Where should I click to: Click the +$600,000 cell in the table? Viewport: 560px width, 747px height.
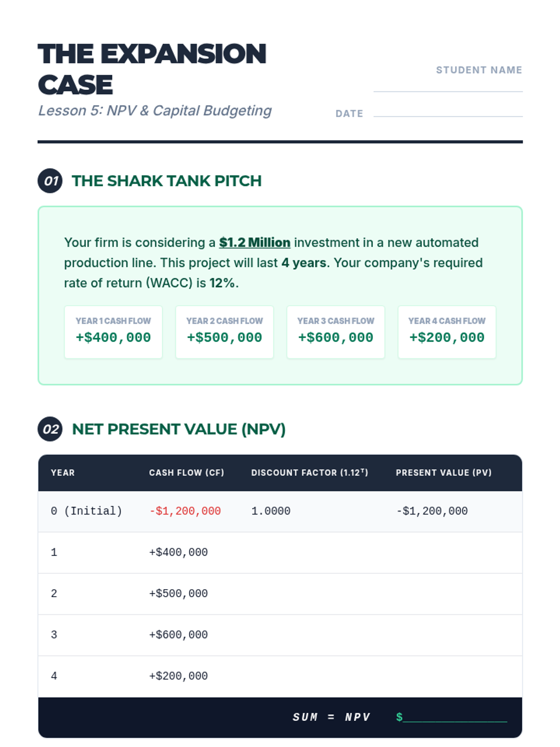tap(178, 635)
